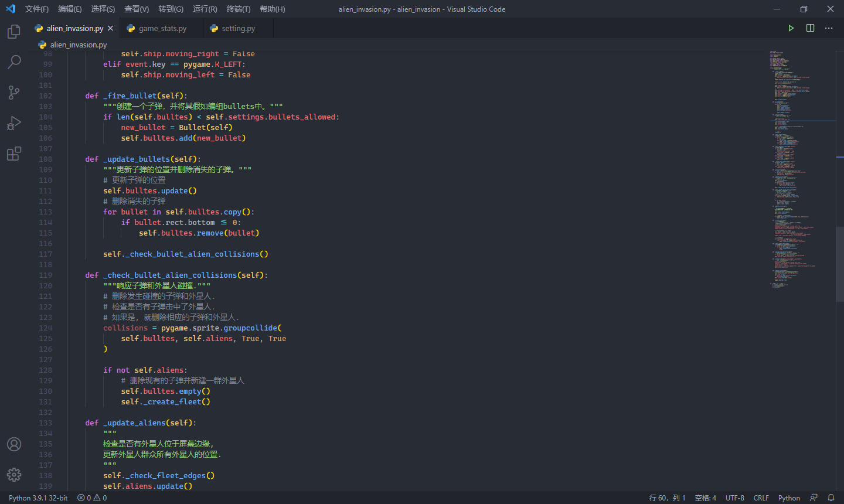
Task: Click 'self._check_bullet_alien_collisions()' call line
Action: click(186, 254)
